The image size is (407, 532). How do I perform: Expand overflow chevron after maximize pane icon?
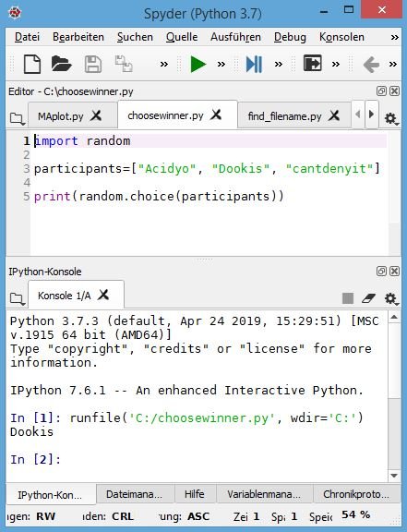coord(336,64)
